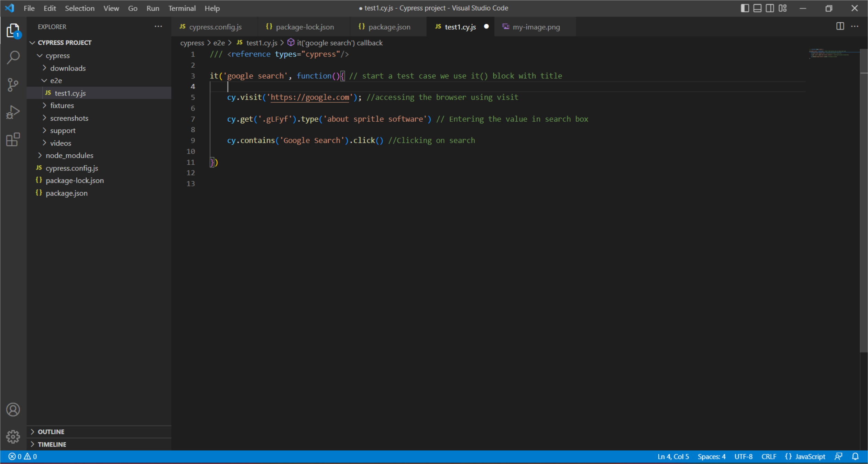Open the Search view in activity bar

click(13, 57)
